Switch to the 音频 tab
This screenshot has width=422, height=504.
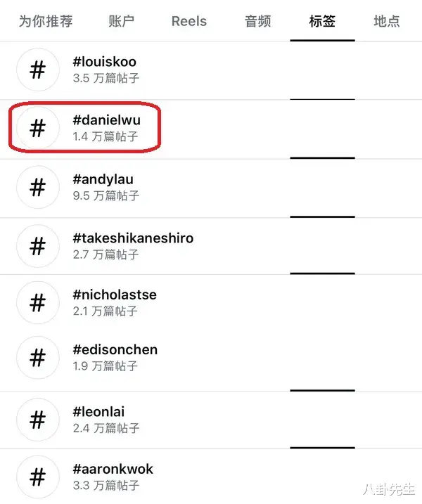click(x=257, y=21)
